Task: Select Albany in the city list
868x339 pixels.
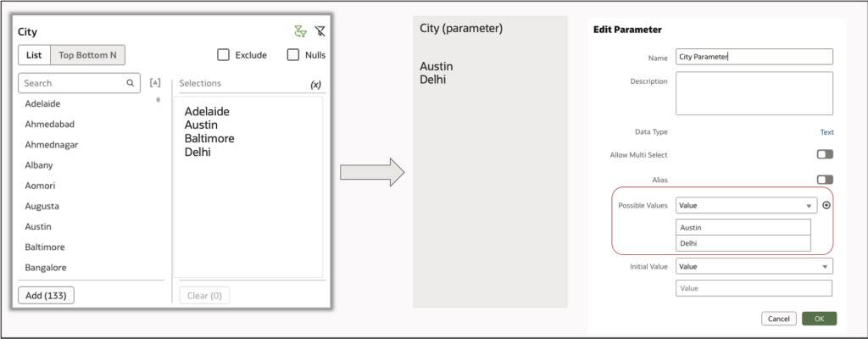Action: click(39, 165)
